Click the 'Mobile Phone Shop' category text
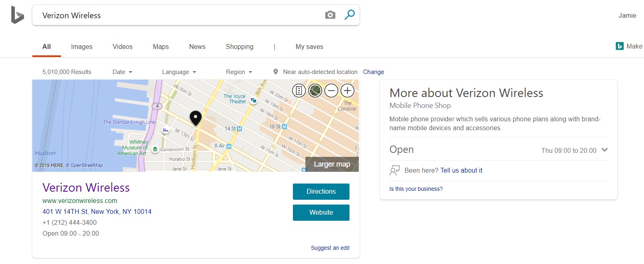 coord(420,106)
